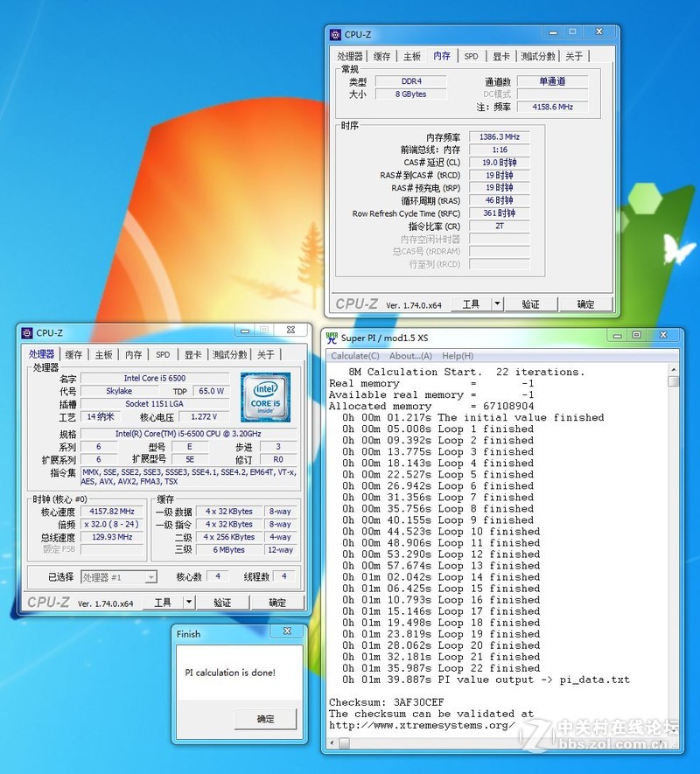Click the Intel Core i5 inside logo
The height and width of the screenshot is (774, 700).
pos(265,397)
